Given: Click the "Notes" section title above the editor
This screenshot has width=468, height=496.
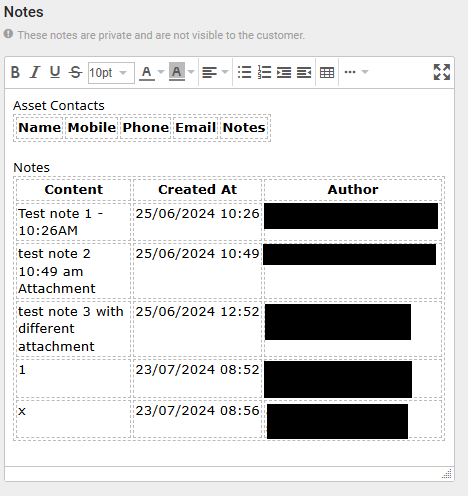Looking at the screenshot, I should (24, 12).
